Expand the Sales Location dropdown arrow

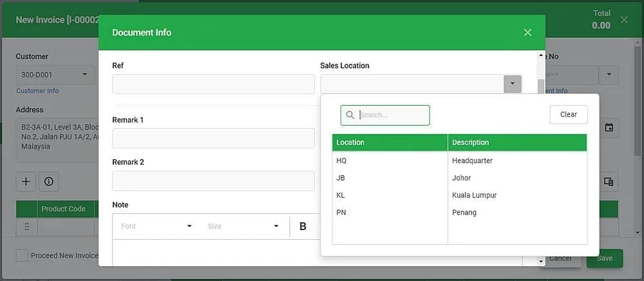pos(513,84)
